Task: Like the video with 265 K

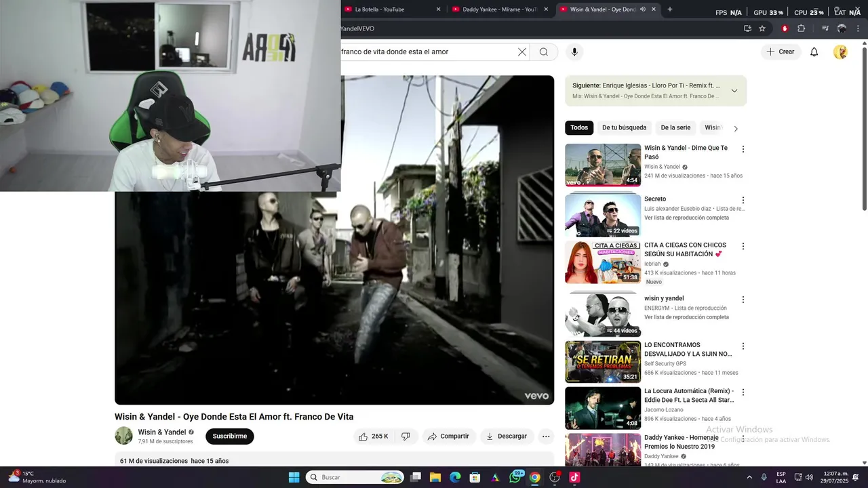Action: coord(374,436)
